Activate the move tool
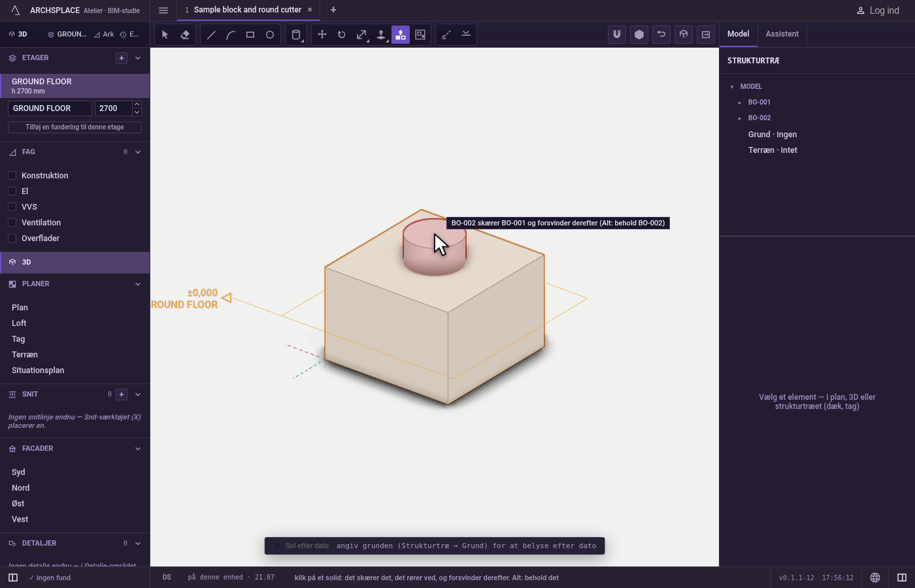This screenshot has width=915, height=588. (322, 35)
